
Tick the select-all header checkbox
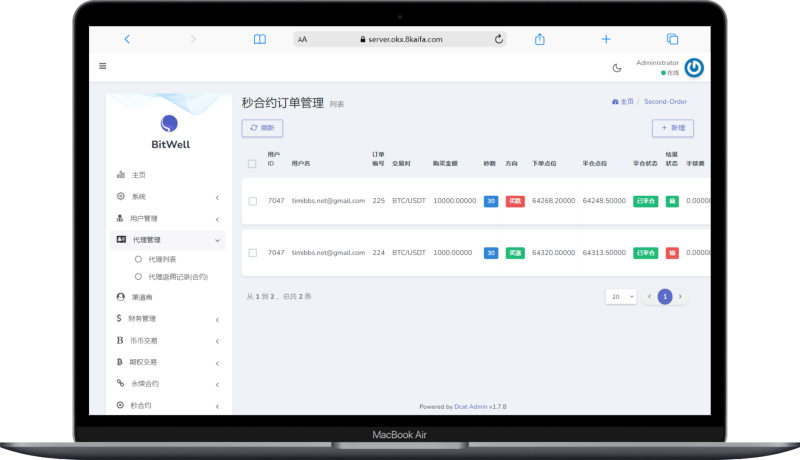252,163
